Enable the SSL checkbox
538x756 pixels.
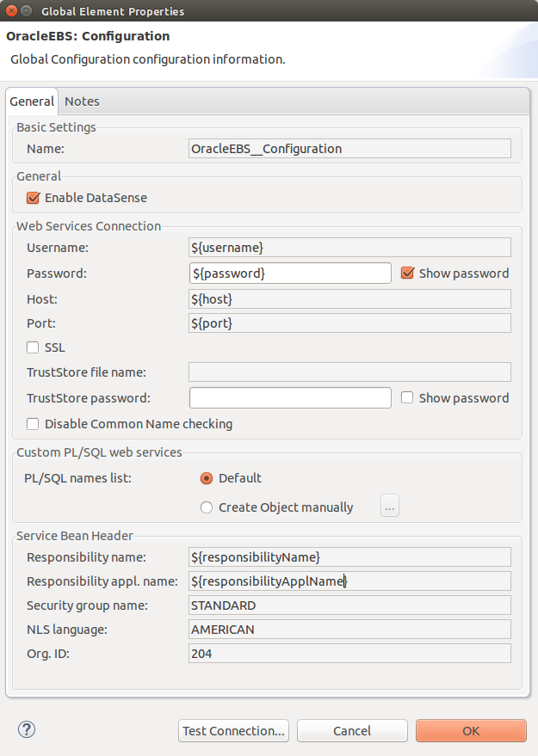pyautogui.click(x=32, y=347)
